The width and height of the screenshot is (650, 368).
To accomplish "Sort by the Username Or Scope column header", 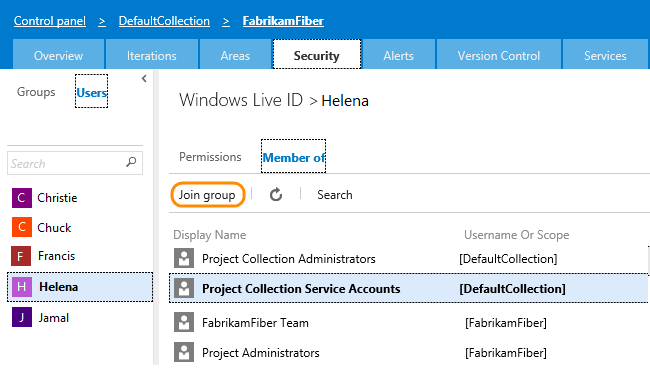I will (517, 235).
